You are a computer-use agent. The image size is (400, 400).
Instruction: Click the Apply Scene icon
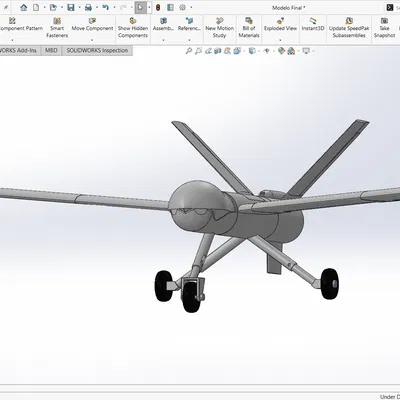point(291,51)
